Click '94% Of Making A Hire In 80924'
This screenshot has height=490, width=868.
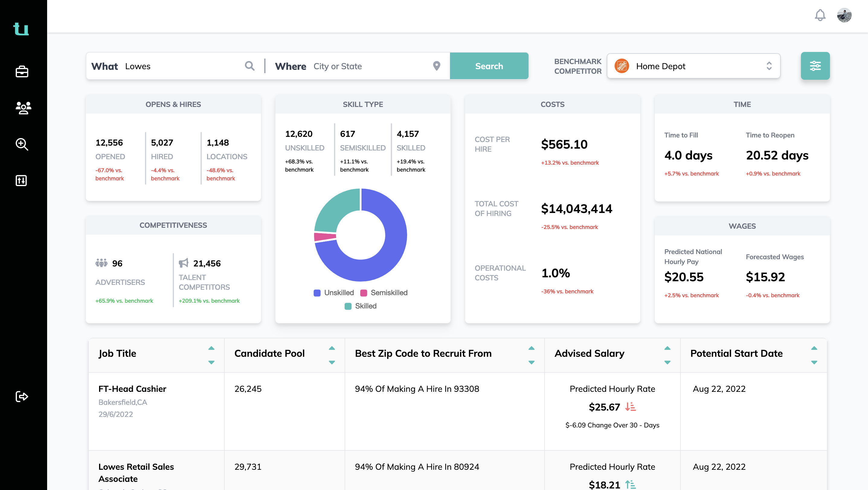[x=417, y=467]
